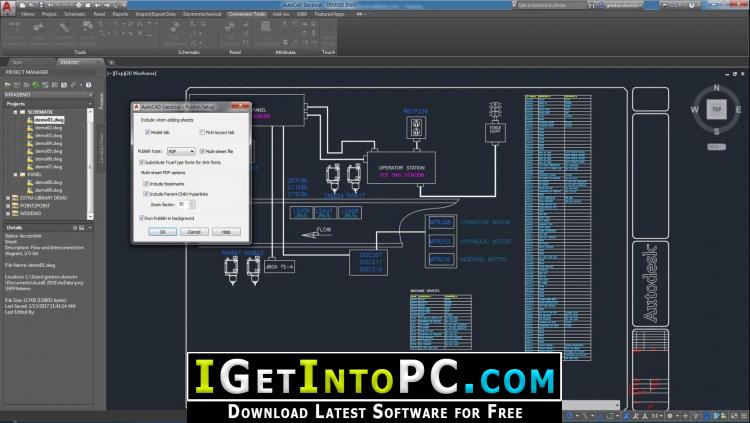This screenshot has height=423, width=750.
Task: Click Help in Publish Setup dialog
Action: [226, 232]
